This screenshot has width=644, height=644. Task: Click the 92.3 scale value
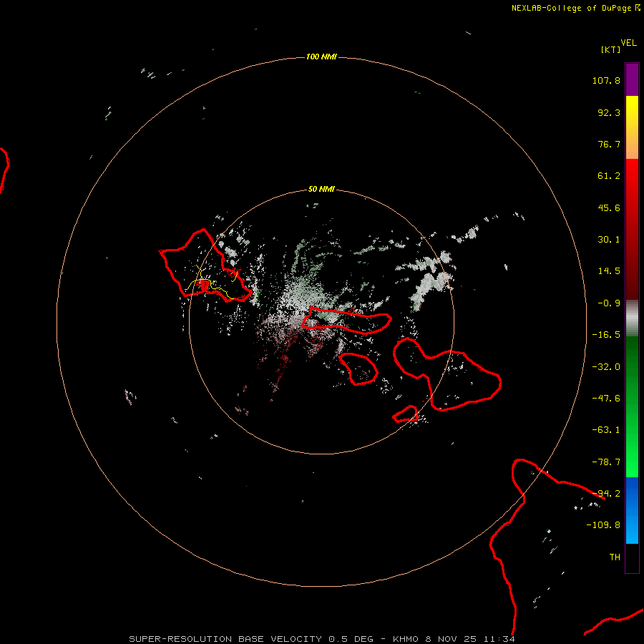[x=609, y=112]
